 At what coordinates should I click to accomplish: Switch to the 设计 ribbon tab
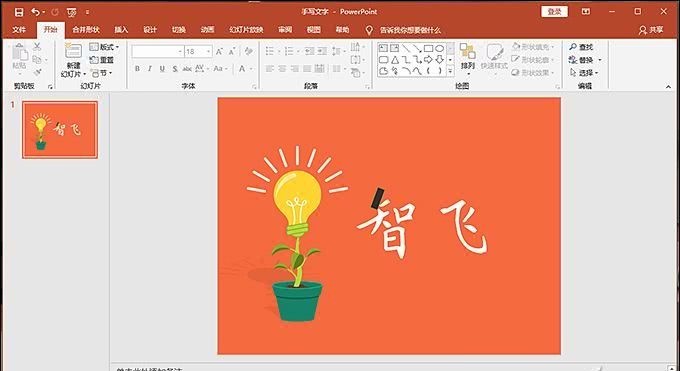coord(150,30)
